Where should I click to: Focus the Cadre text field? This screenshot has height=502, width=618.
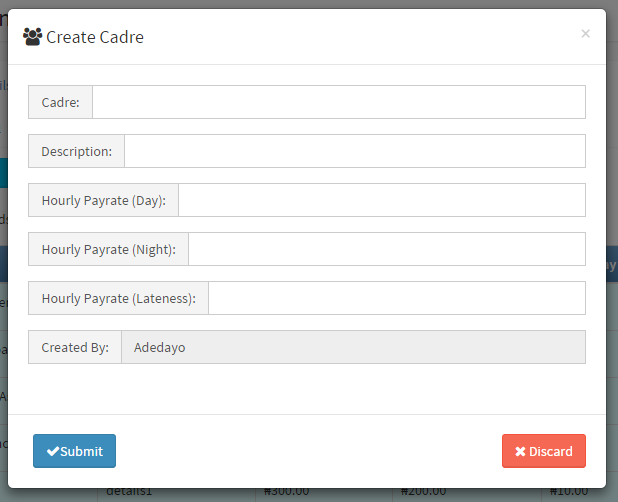tap(338, 102)
